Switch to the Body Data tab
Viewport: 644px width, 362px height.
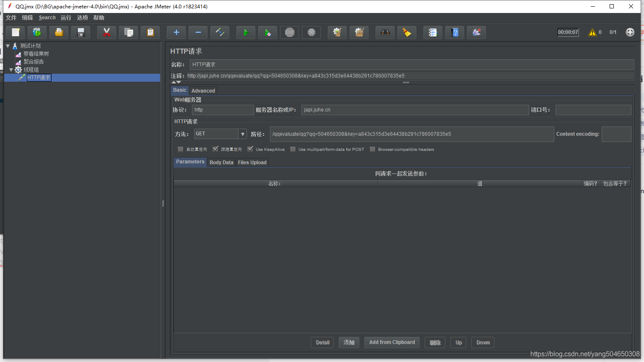tap(221, 163)
